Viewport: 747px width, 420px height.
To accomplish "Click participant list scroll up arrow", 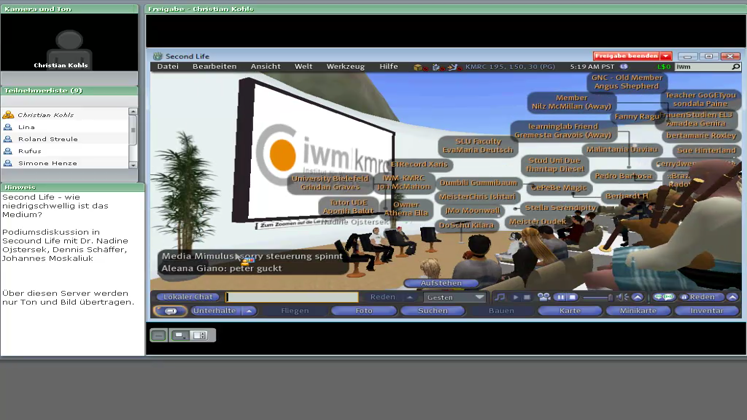I will coord(133,112).
